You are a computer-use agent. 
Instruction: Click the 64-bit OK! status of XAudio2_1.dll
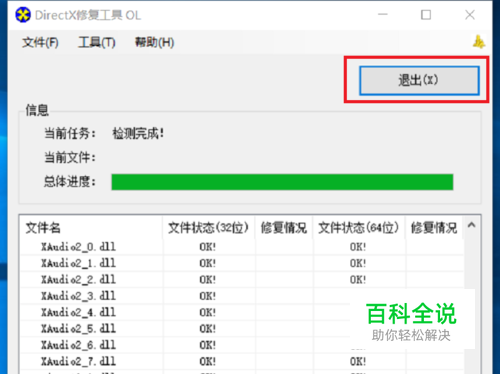click(x=358, y=263)
